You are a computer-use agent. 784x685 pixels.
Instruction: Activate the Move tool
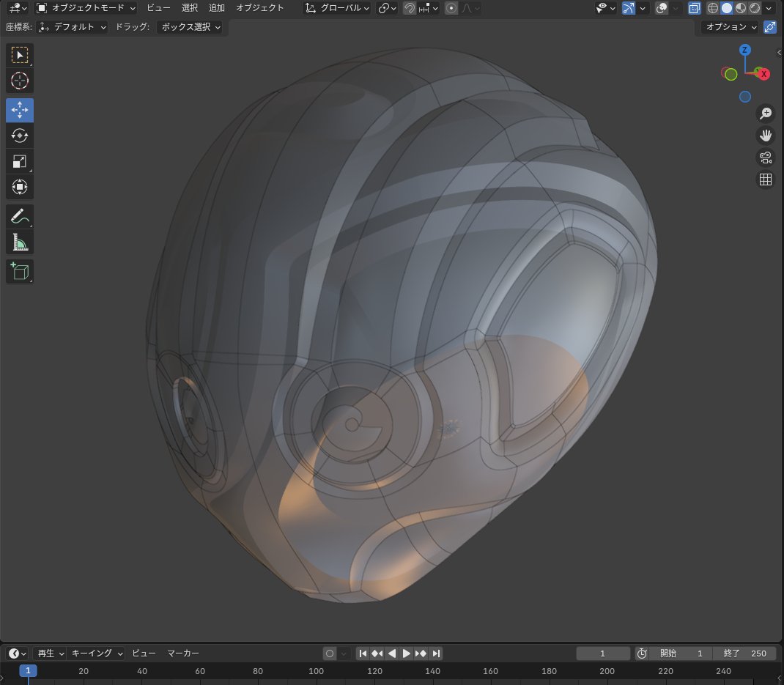click(20, 110)
